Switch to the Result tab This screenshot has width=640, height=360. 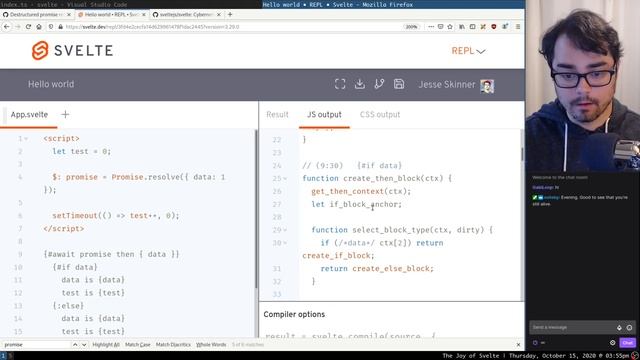[x=277, y=115]
